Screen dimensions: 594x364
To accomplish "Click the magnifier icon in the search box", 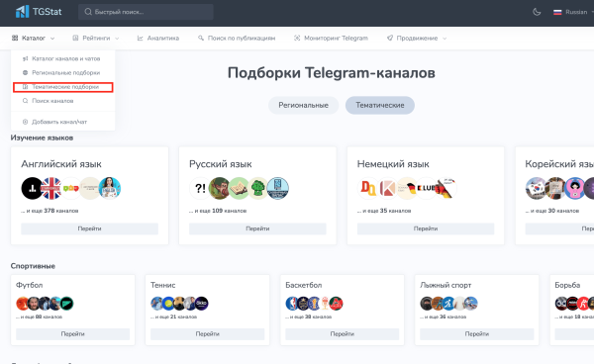I will click(88, 12).
